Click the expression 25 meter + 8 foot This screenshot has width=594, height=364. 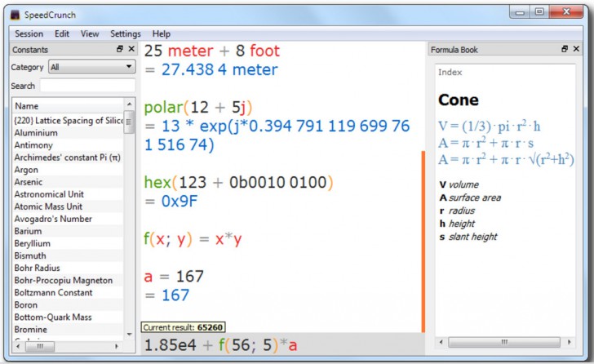coord(212,51)
